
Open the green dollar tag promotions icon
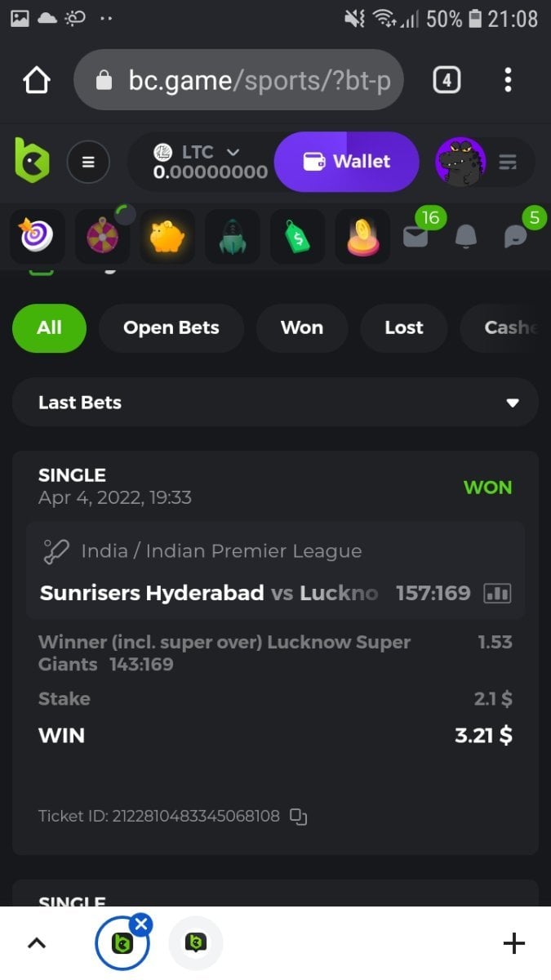click(297, 237)
